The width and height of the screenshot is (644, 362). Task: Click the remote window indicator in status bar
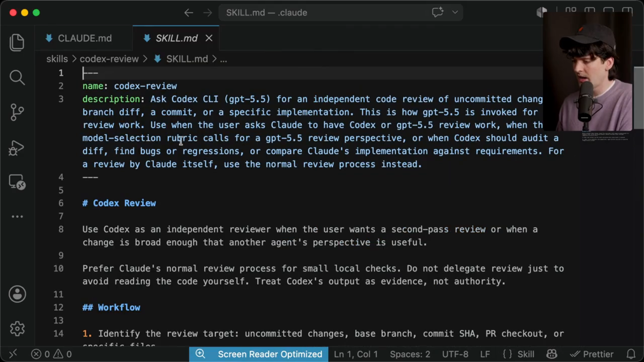tap(13, 354)
